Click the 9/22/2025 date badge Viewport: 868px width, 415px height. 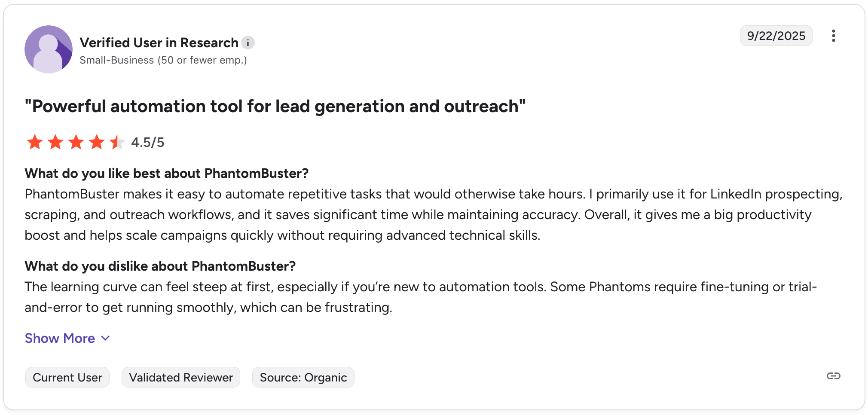776,36
